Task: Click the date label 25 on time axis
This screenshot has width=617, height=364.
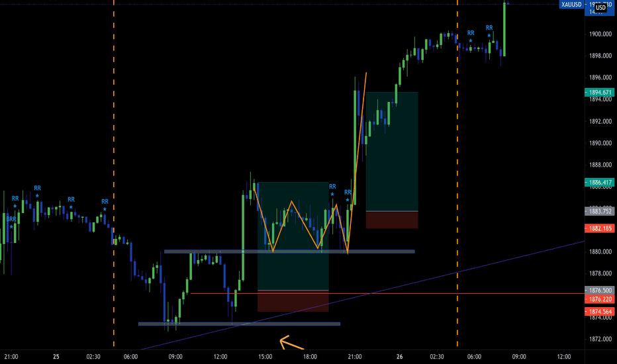Action: point(56,357)
